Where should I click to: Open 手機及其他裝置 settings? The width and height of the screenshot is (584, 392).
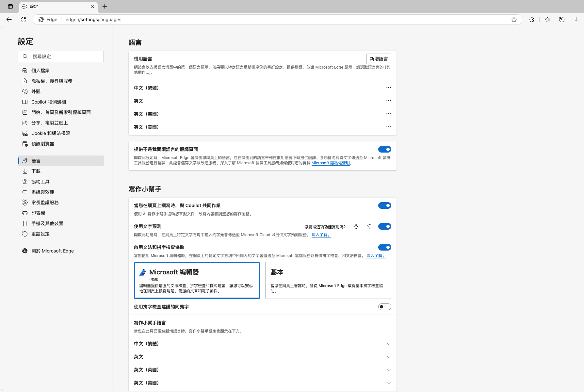pos(61,223)
